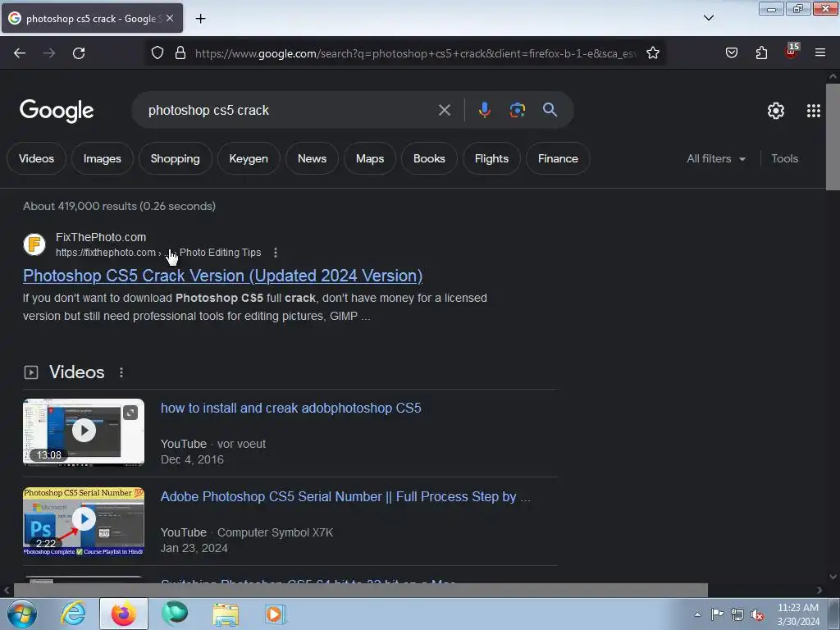Open Action Center flag icon
Viewport: 840px width, 630px height.
pos(717,614)
